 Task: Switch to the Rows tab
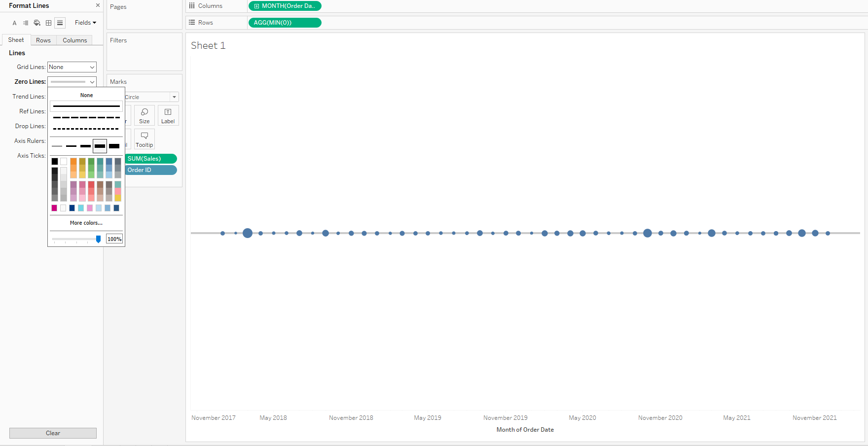tap(43, 40)
